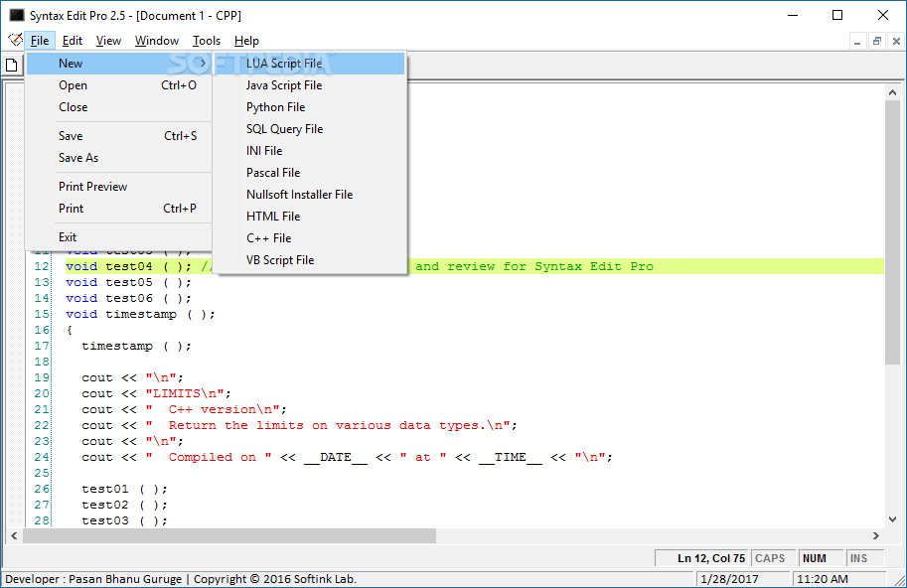Click line number 12 in the gutter
The width and height of the screenshot is (907, 588).
(x=42, y=266)
